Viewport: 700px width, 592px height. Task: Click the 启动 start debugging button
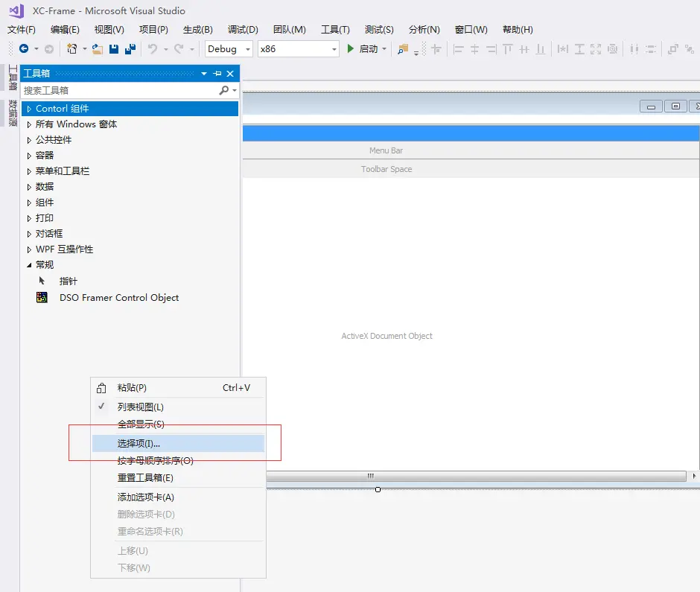[x=362, y=49]
